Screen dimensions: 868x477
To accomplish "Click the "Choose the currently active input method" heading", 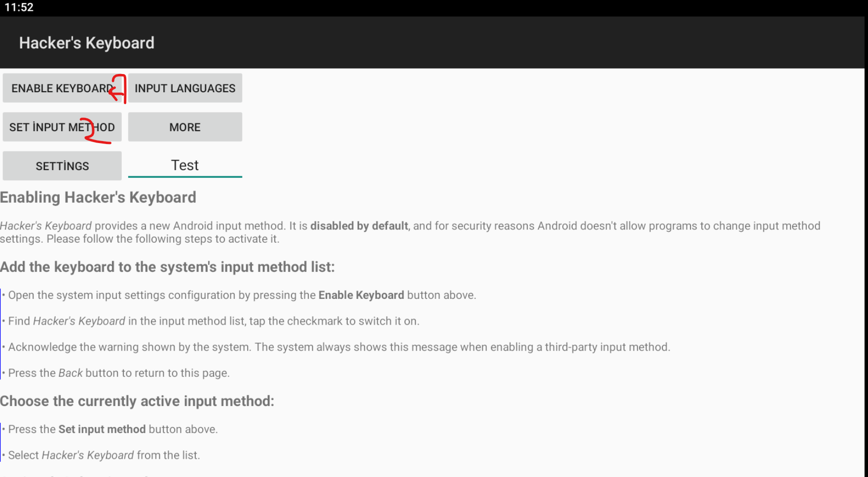I will pyautogui.click(x=137, y=401).
